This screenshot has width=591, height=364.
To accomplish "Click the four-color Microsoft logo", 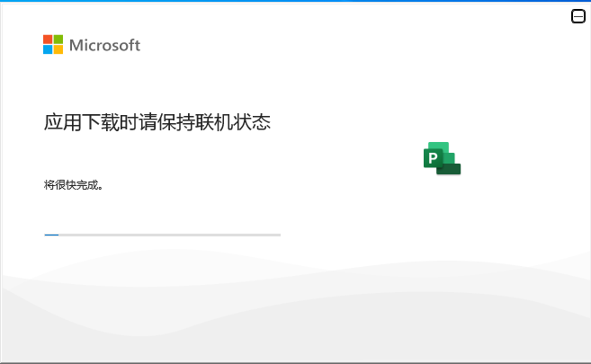I will tap(53, 44).
